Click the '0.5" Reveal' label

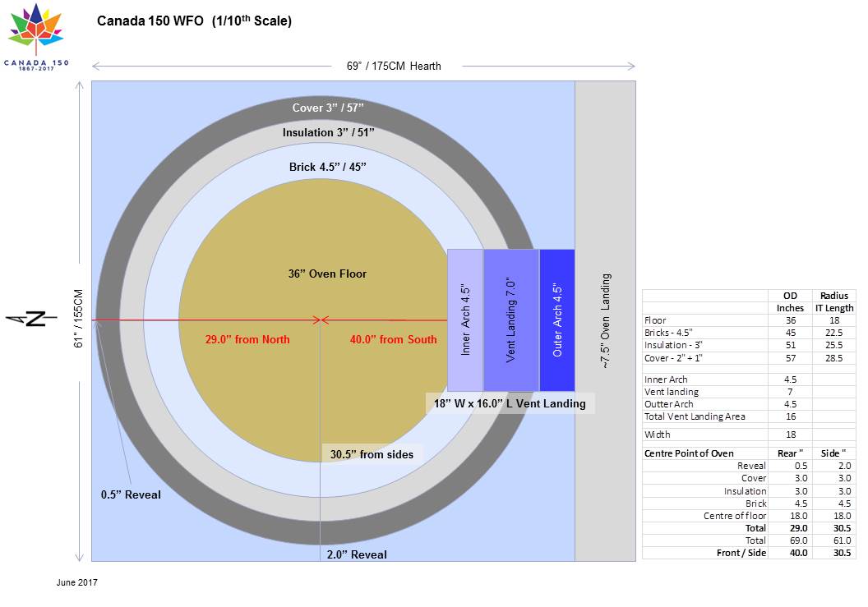(131, 494)
